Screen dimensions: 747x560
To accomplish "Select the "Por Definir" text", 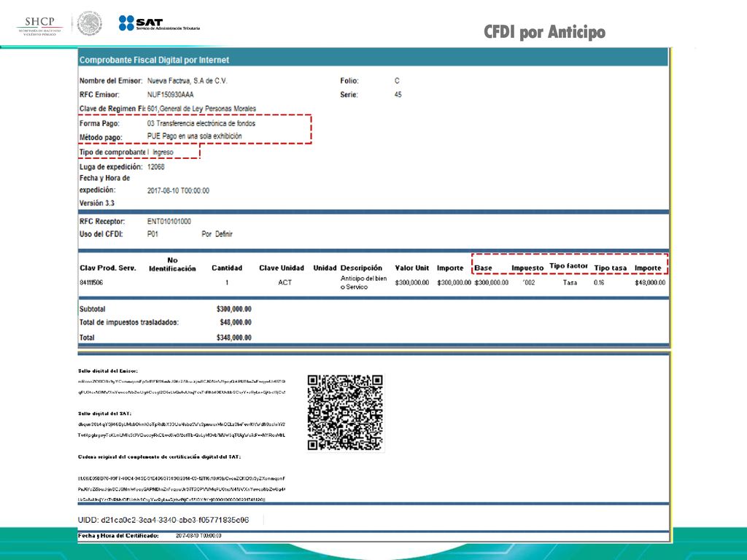I will (x=217, y=234).
